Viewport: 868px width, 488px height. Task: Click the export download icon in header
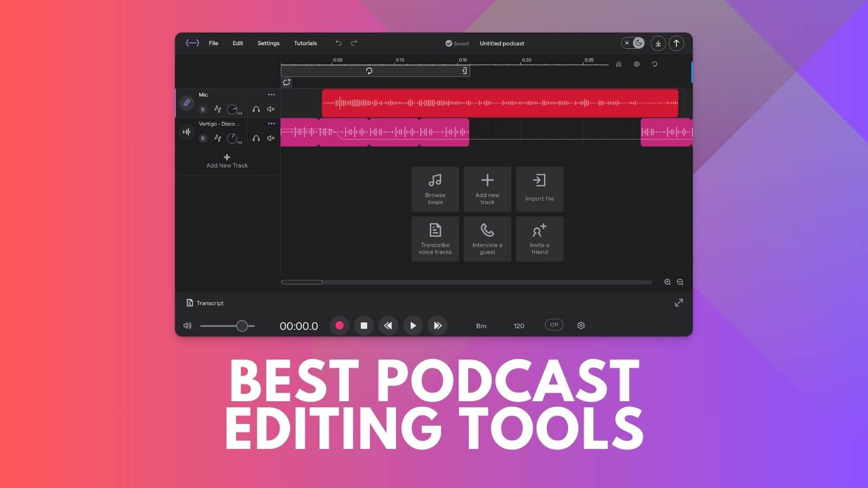click(658, 43)
